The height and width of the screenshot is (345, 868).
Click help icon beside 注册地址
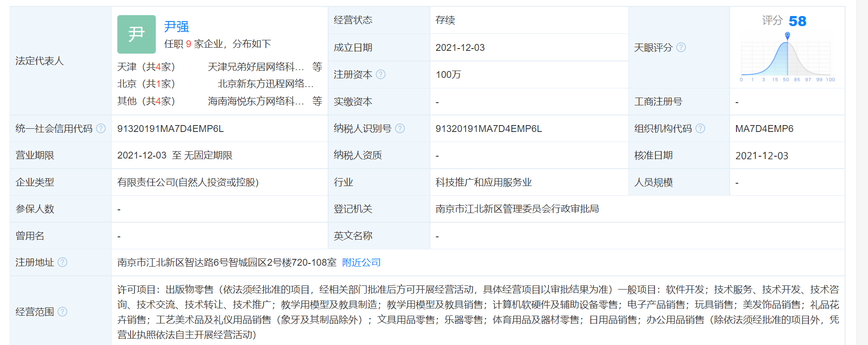coord(62,262)
